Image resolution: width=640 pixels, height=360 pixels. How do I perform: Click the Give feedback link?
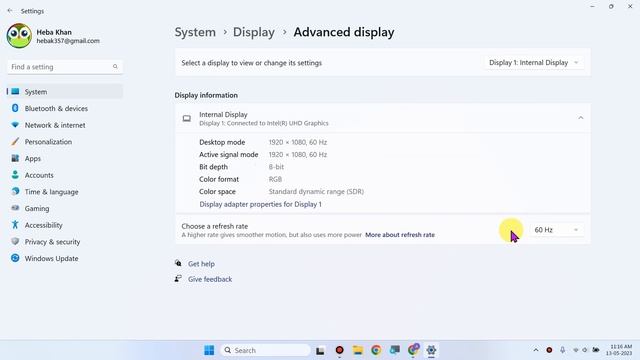210,279
